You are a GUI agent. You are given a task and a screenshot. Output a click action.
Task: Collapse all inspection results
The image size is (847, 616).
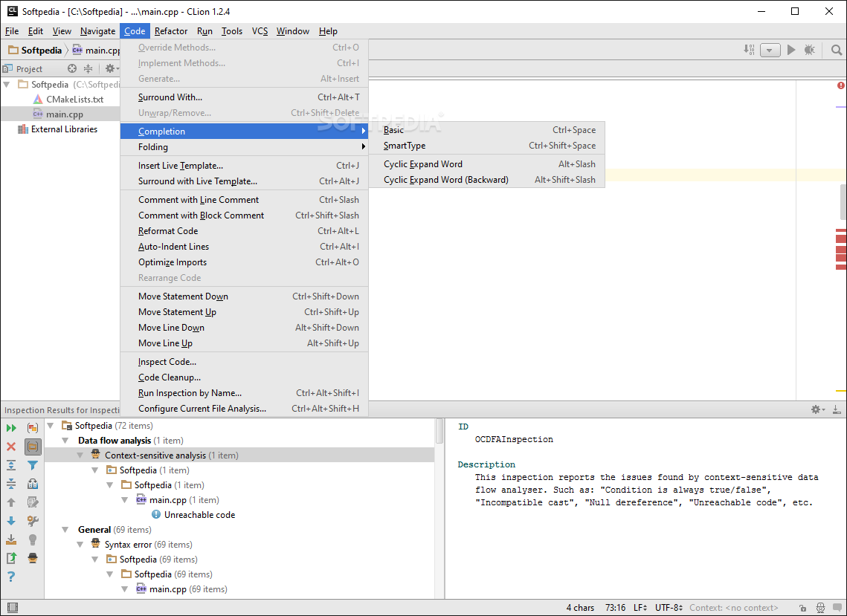[11, 484]
